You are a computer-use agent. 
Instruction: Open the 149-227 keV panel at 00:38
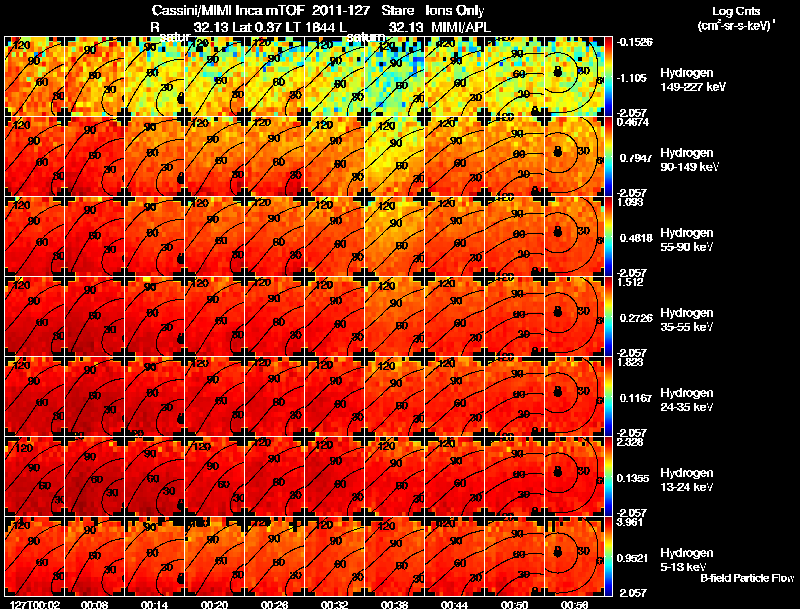point(394,77)
